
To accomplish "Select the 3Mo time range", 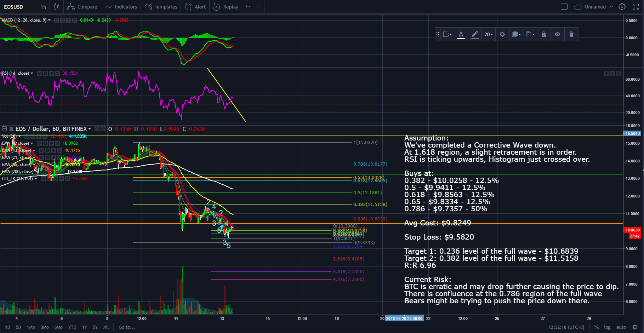I will point(45,327).
